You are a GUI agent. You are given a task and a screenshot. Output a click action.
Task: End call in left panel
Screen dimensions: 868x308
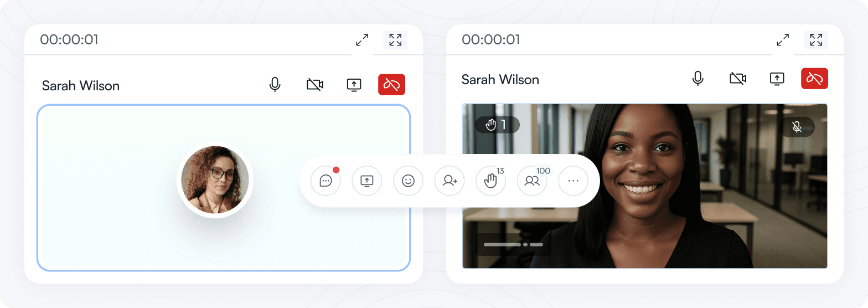coord(391,85)
